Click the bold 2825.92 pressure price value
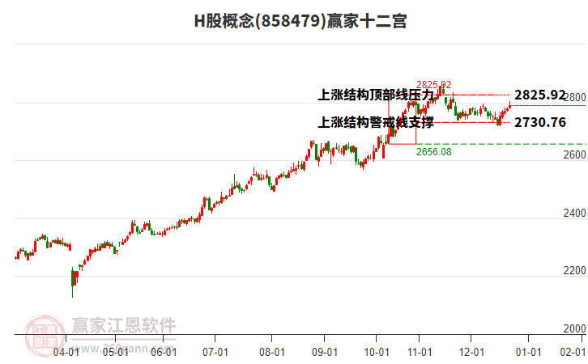The height and width of the screenshot is (364, 588). pos(539,95)
